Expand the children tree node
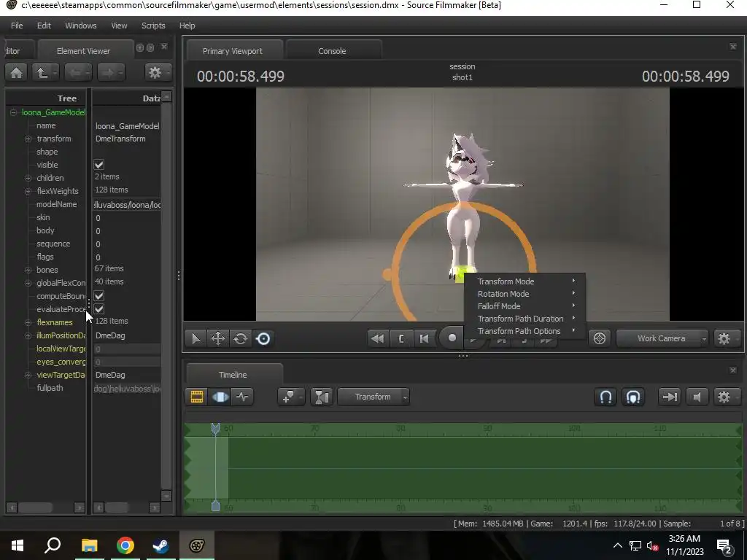The height and width of the screenshot is (560, 747). [x=28, y=178]
